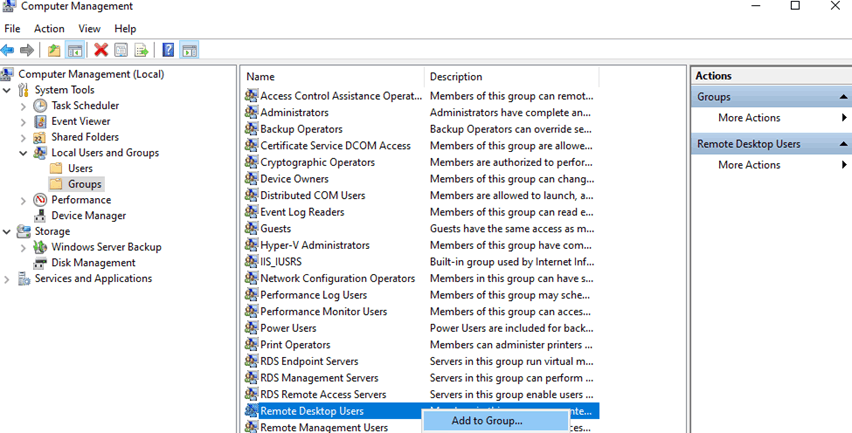Click the Users folder icon
This screenshot has height=433, width=852.
56,168
